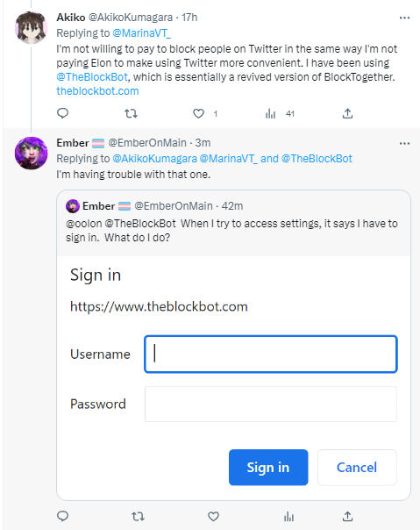
Task: Retweet Ember's tweet
Action: click(138, 516)
